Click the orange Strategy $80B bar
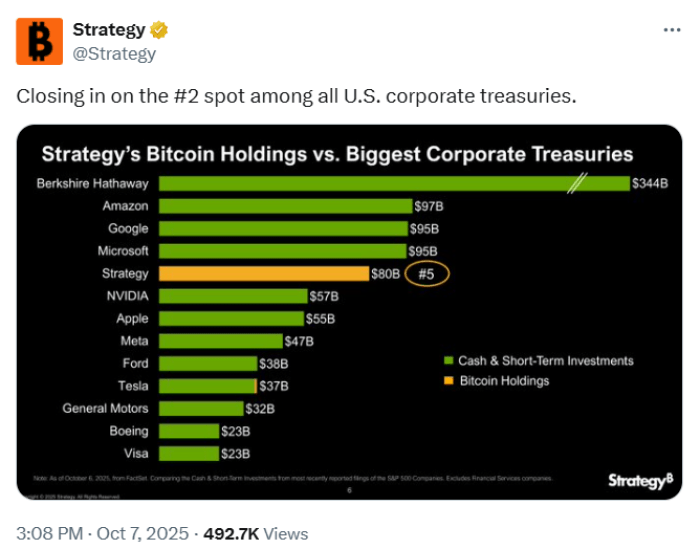Image resolution: width=700 pixels, height=549 pixels. coord(264,273)
